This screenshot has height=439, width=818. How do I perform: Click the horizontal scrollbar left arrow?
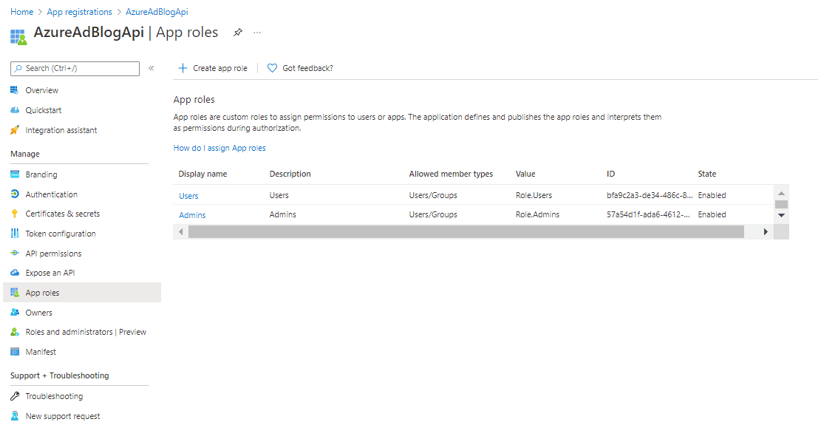(x=181, y=231)
